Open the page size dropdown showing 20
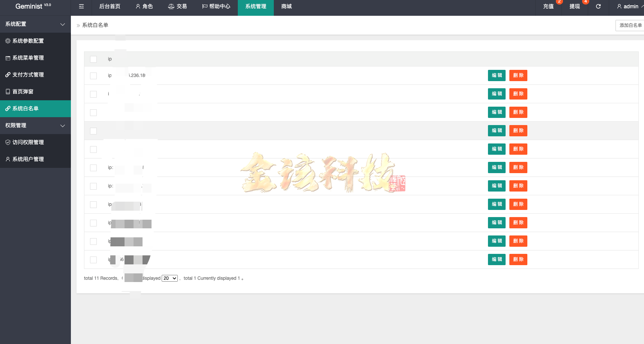This screenshot has height=344, width=644. [170, 278]
